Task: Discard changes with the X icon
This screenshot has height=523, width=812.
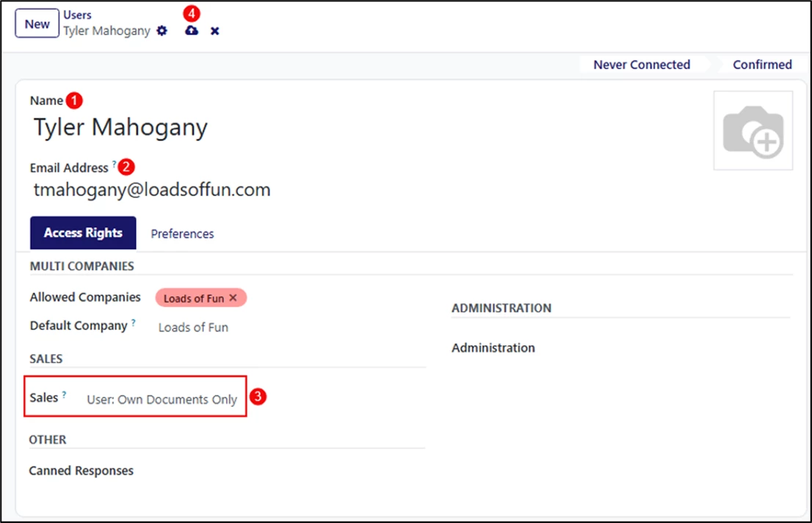Action: 215,31
